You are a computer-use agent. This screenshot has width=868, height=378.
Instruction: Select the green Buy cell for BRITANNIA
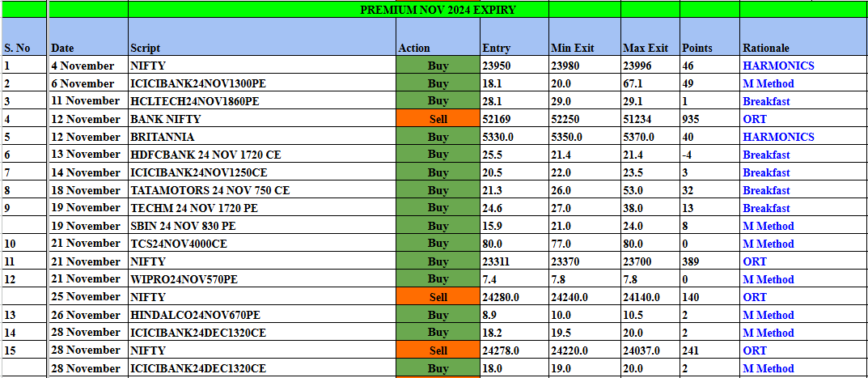438,137
